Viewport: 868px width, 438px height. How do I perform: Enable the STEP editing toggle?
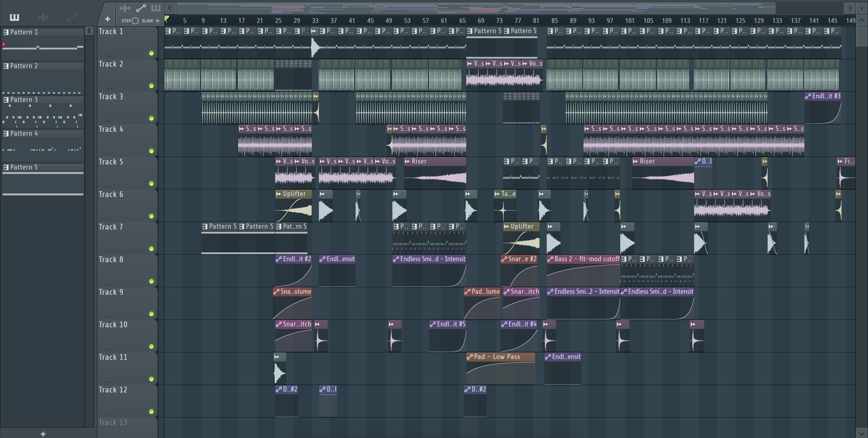click(135, 21)
